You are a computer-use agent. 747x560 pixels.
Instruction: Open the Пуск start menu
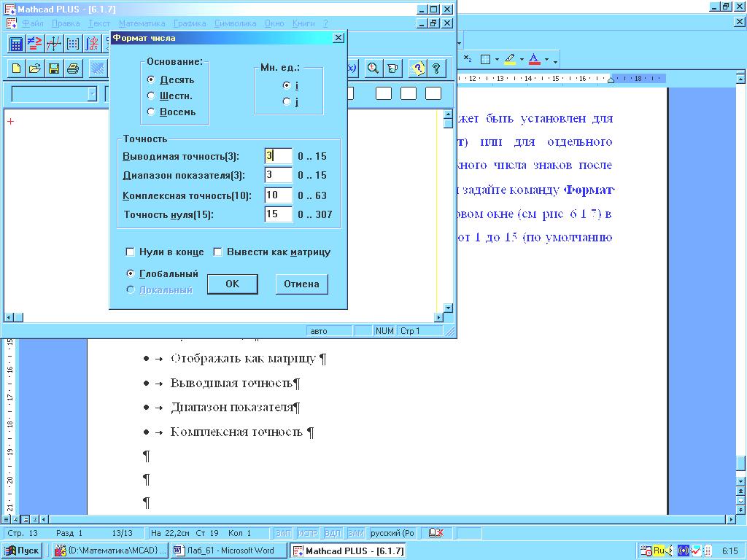pyautogui.click(x=23, y=551)
